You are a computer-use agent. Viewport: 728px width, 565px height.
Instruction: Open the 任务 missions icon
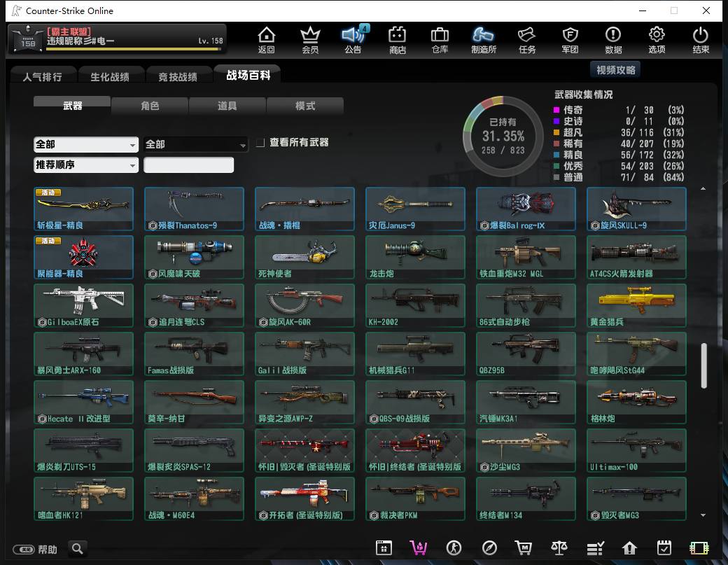click(x=527, y=39)
